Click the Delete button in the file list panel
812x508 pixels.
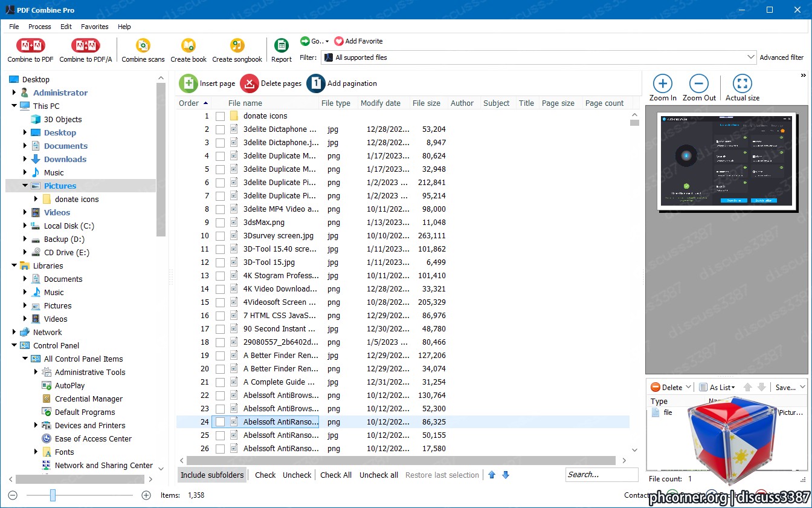pos(666,387)
